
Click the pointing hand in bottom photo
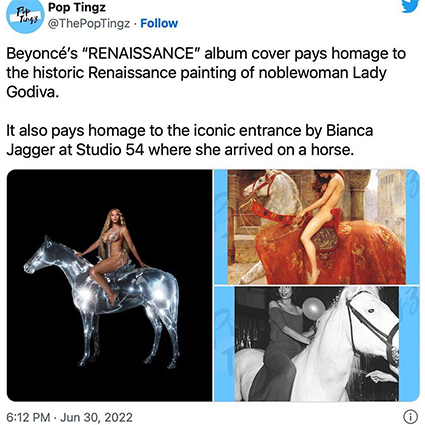[381, 377]
